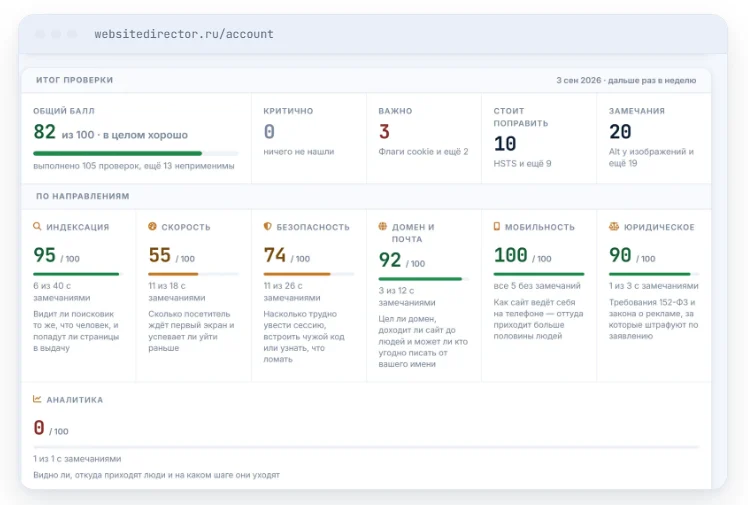This screenshot has height=505, width=748.
Task: Click the speed gauge icon beside Скорость
Action: point(152,227)
